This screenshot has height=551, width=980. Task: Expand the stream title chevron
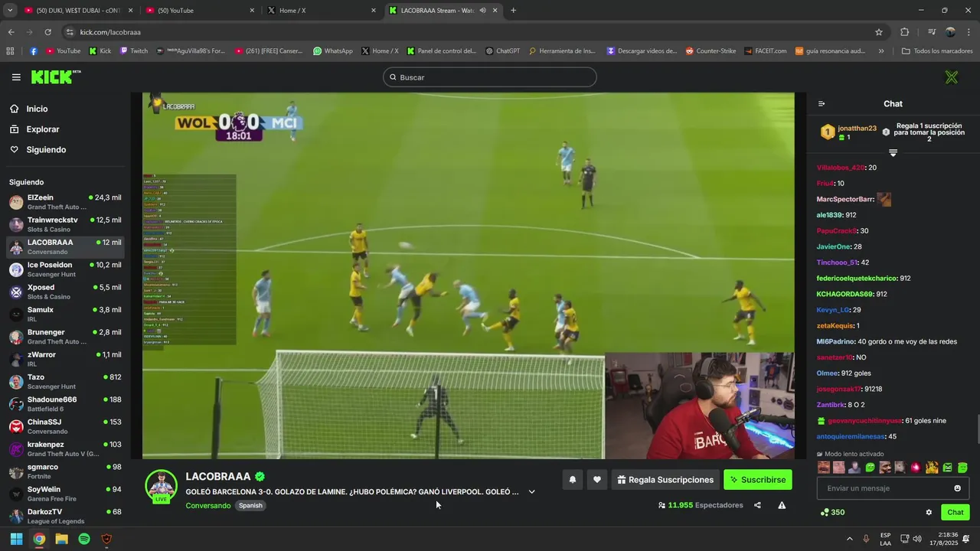click(531, 492)
